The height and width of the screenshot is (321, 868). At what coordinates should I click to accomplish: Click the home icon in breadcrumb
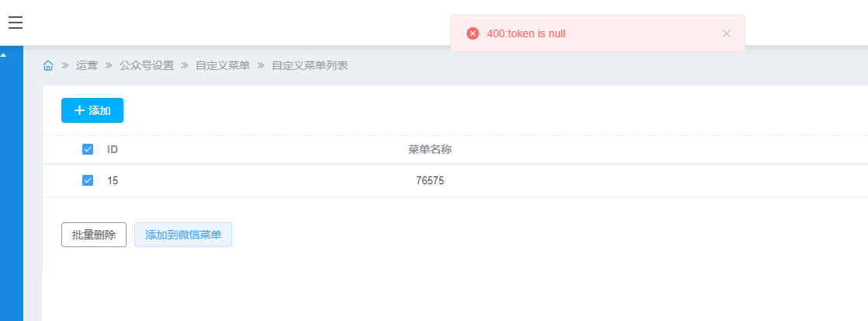(48, 65)
